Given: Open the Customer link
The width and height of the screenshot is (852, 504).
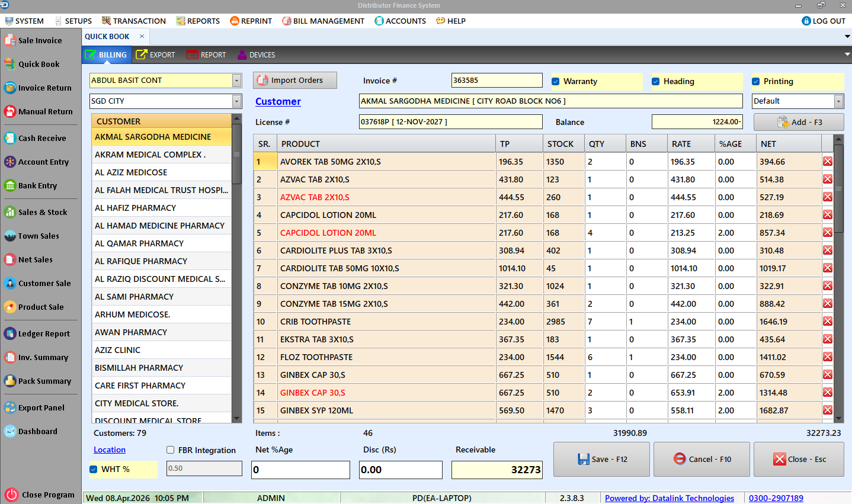Looking at the screenshot, I should [278, 101].
